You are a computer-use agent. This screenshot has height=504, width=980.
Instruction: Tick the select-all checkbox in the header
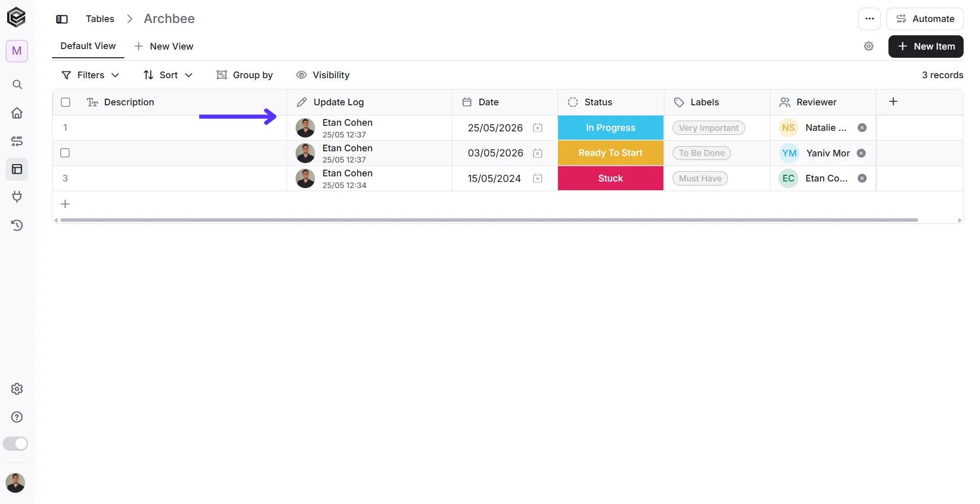(x=65, y=102)
